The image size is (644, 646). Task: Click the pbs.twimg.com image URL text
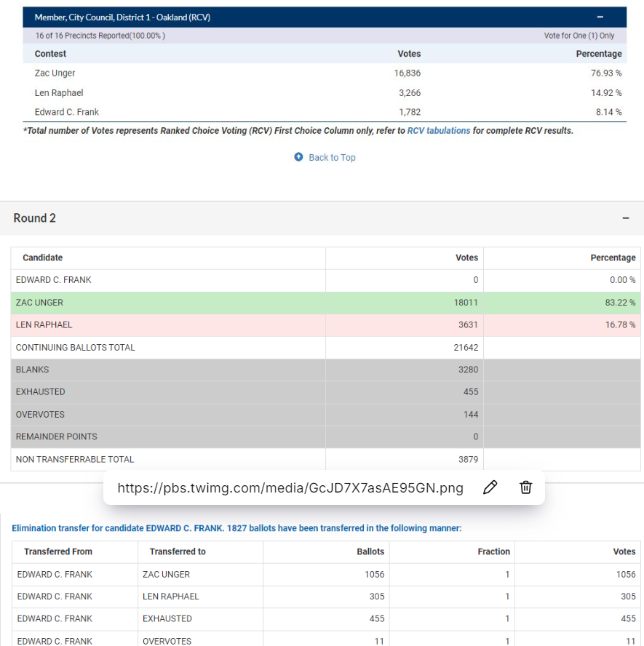click(290, 488)
